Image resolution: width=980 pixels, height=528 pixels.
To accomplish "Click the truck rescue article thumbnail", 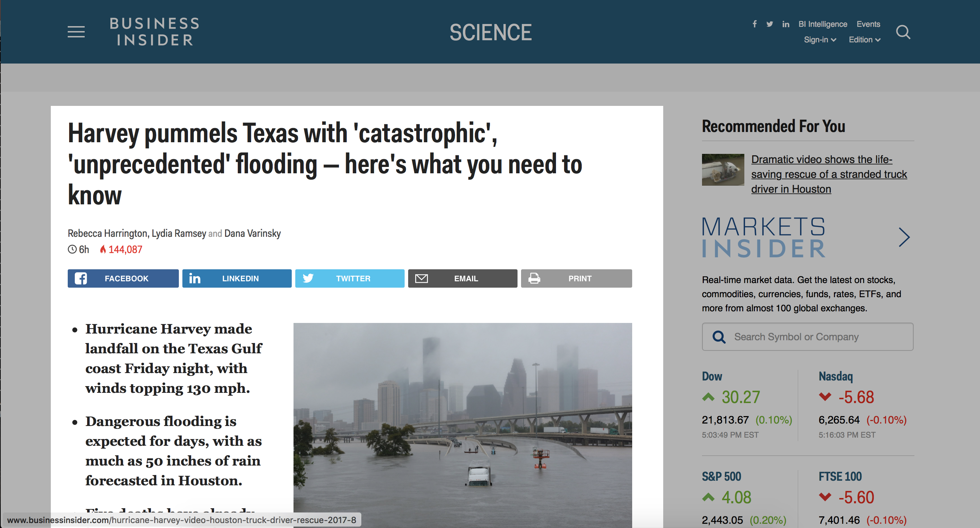I will pos(723,169).
